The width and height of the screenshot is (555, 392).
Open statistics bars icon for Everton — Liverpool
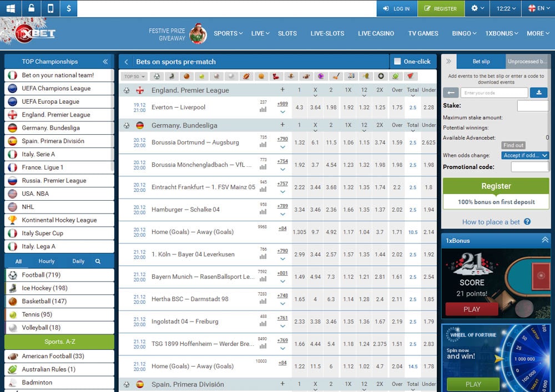[263, 110]
